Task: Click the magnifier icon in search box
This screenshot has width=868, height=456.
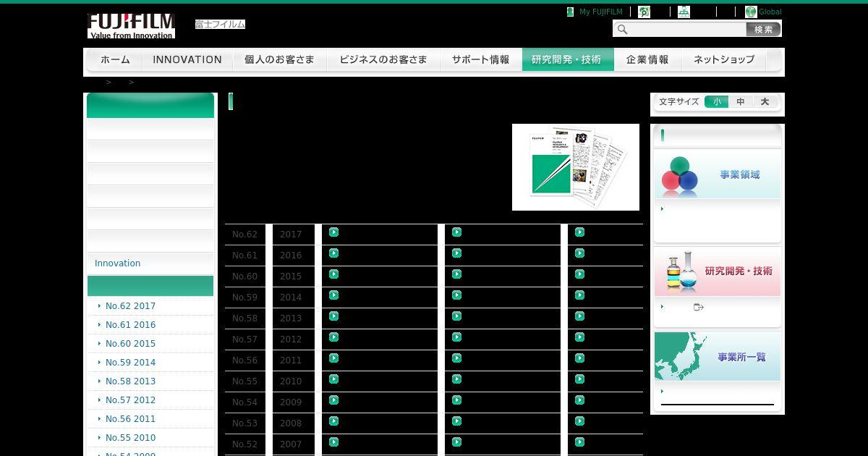Action: (x=622, y=29)
